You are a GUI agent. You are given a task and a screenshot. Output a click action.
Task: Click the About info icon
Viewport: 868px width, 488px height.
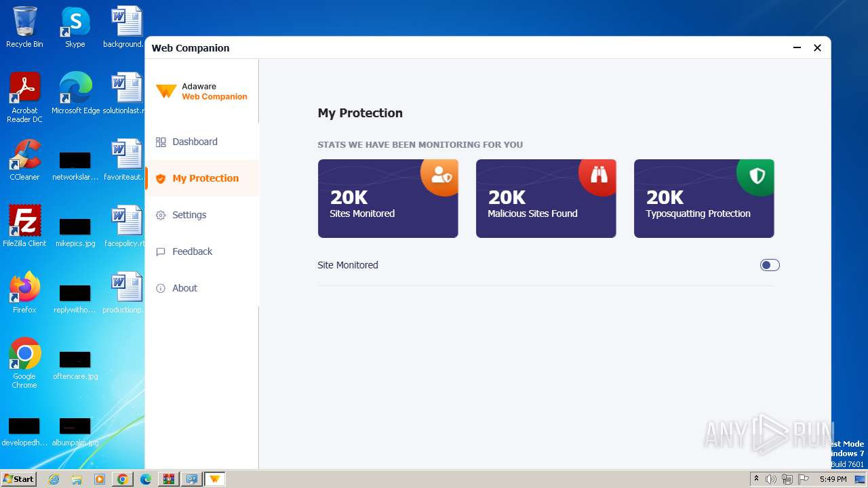pos(161,288)
